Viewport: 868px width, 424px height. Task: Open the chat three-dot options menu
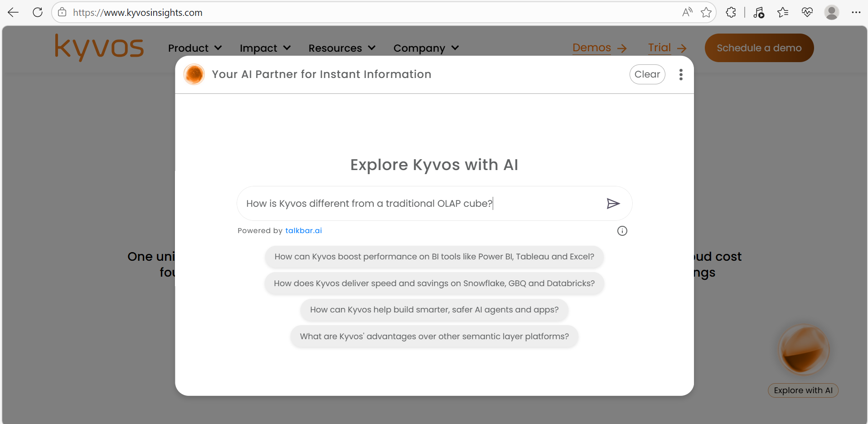(x=680, y=75)
